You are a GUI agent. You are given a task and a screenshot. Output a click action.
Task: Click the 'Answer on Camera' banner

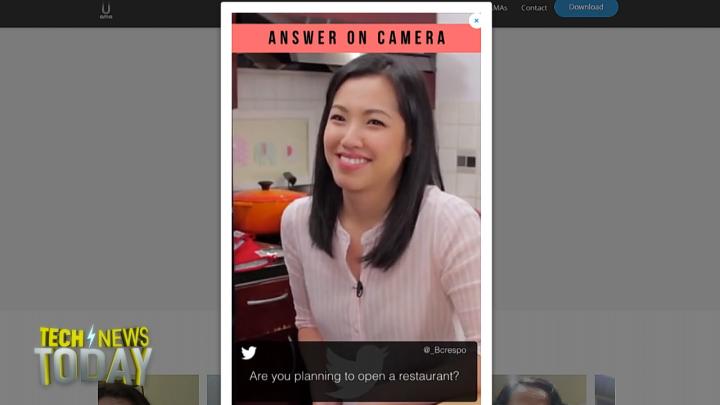pos(356,38)
